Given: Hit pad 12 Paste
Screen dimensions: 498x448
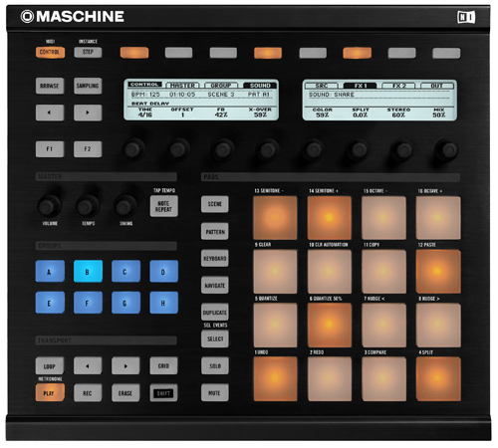Looking at the screenshot, I should pyautogui.click(x=438, y=272).
